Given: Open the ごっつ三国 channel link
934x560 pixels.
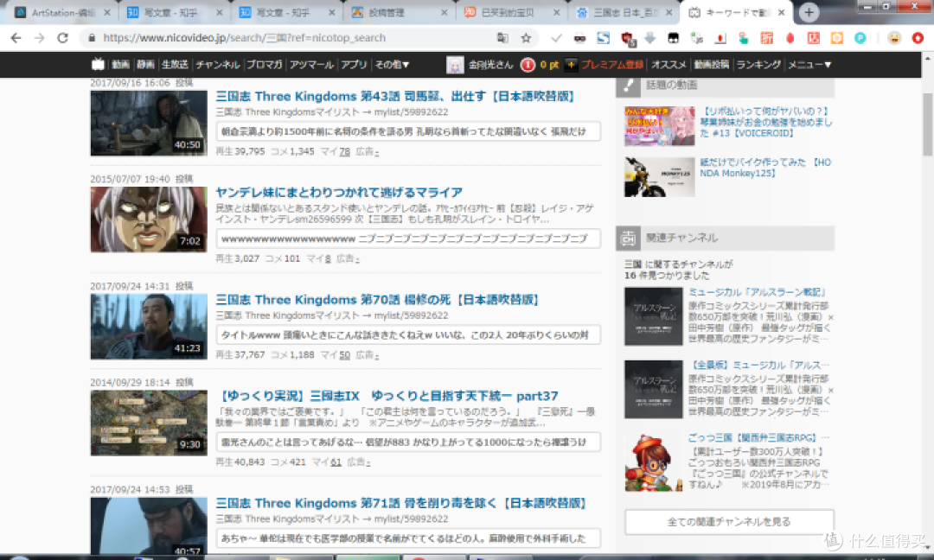Looking at the screenshot, I should (759, 437).
